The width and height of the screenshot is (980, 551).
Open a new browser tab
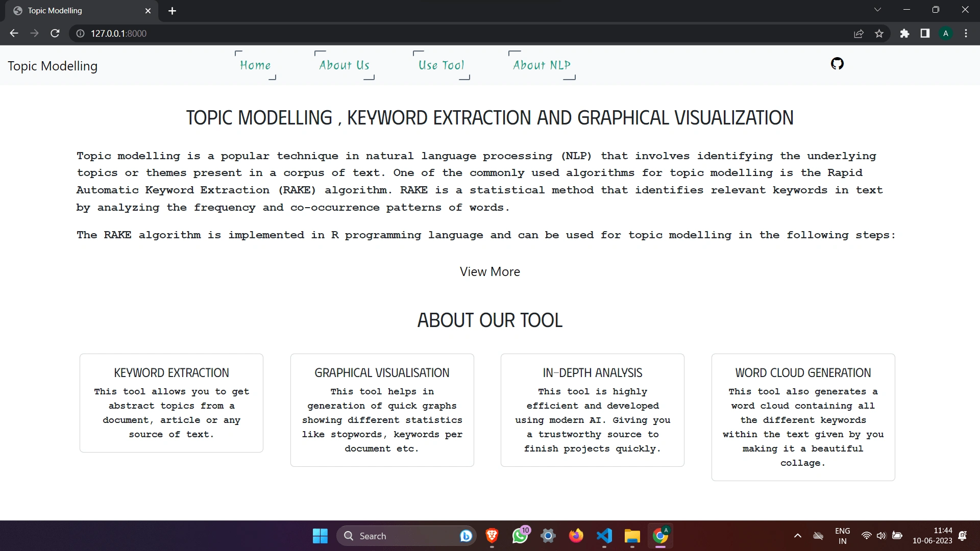point(172,11)
